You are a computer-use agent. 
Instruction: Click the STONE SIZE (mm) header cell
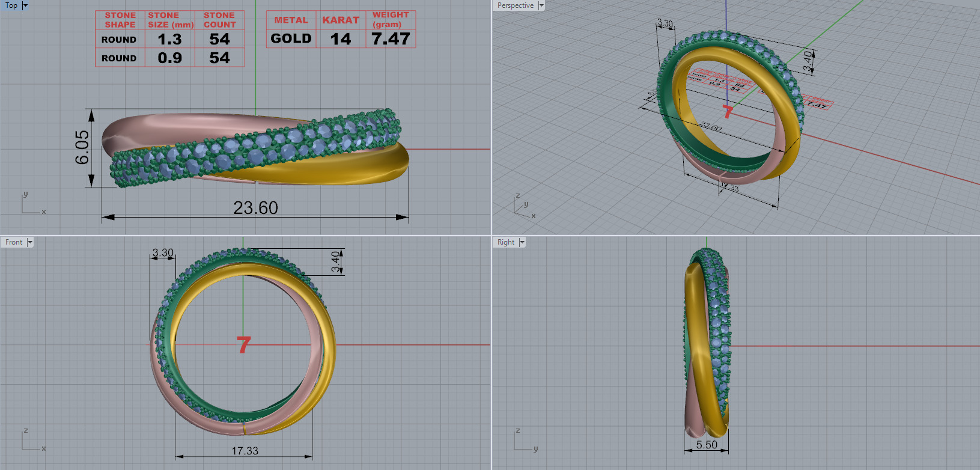(171, 20)
